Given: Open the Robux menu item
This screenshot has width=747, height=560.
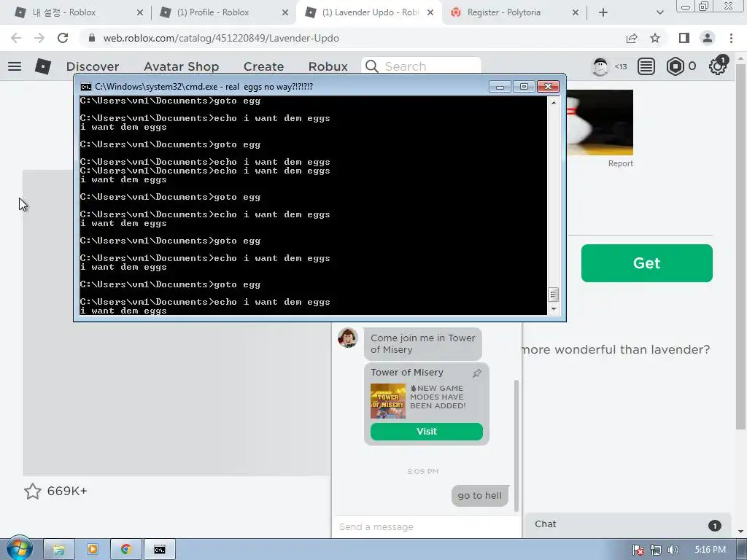Looking at the screenshot, I should click(x=328, y=66).
